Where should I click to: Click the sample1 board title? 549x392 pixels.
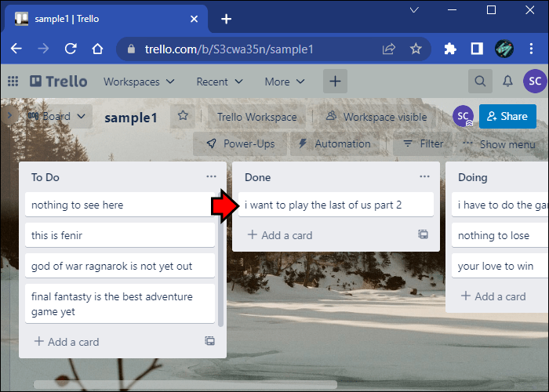[131, 118]
